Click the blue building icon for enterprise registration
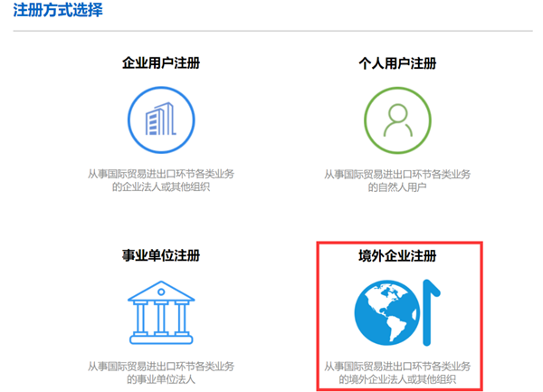The height and width of the screenshot is (392, 543). tap(161, 120)
